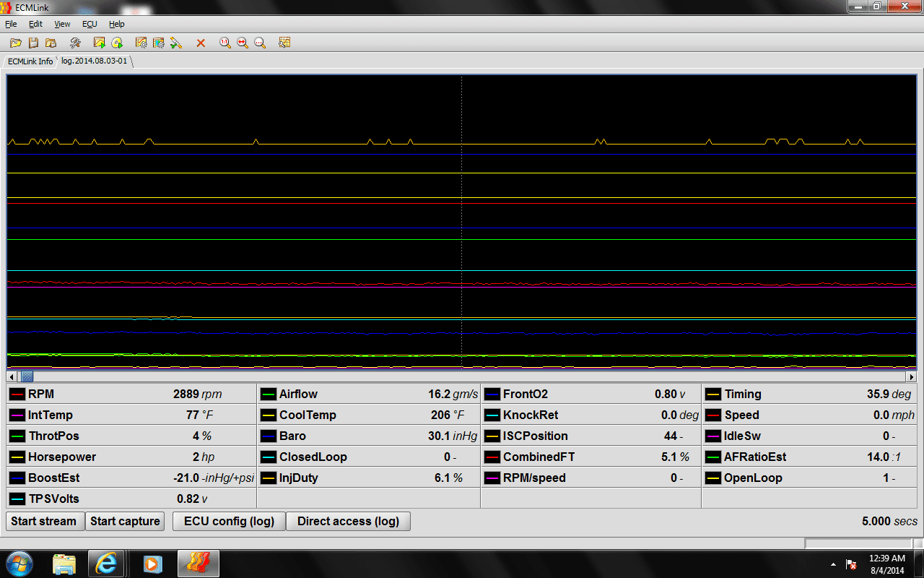Click the blue FrontO2 color swatch
This screenshot has height=578, width=924.
coord(492,394)
